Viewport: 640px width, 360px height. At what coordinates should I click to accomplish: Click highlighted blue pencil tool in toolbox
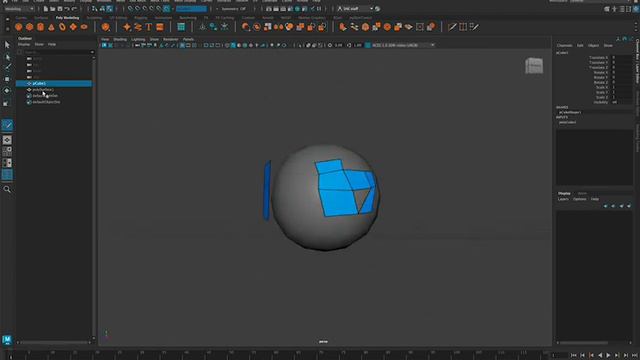[7, 125]
